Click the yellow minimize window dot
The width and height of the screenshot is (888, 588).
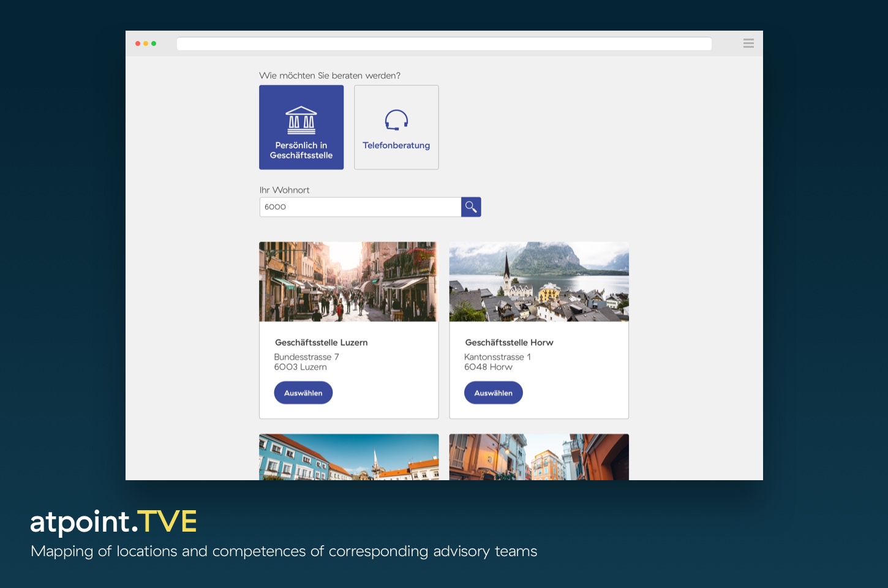coord(146,43)
